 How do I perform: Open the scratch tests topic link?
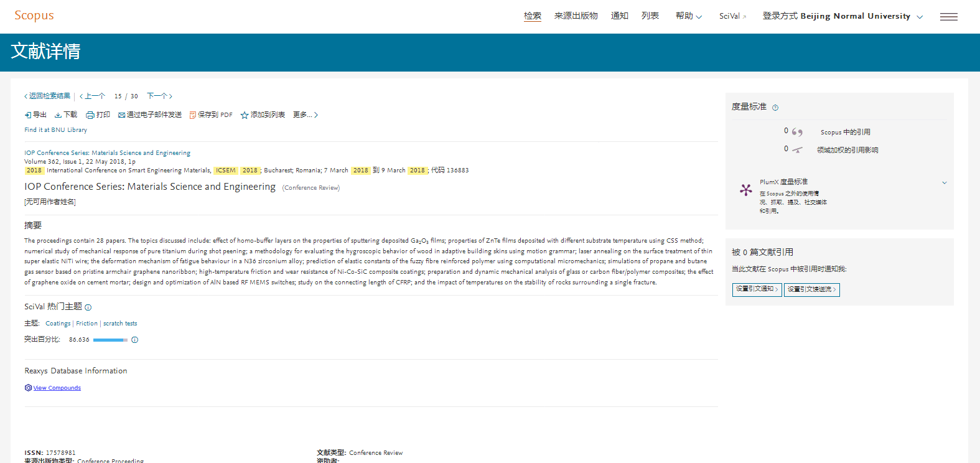point(120,324)
